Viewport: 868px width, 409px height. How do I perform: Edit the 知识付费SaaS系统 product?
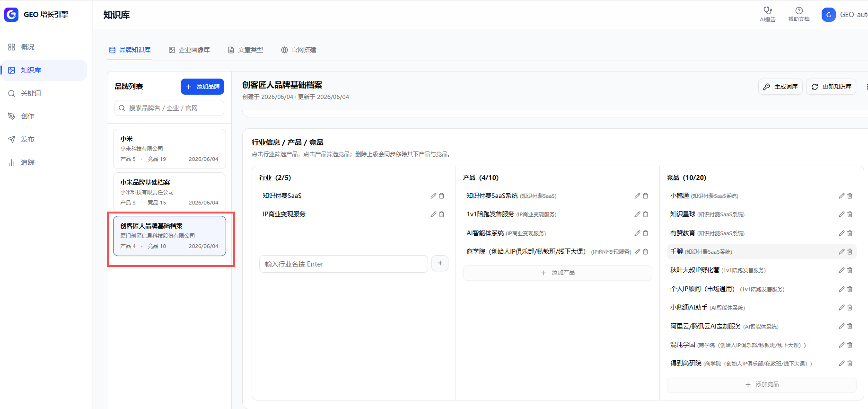coord(637,196)
